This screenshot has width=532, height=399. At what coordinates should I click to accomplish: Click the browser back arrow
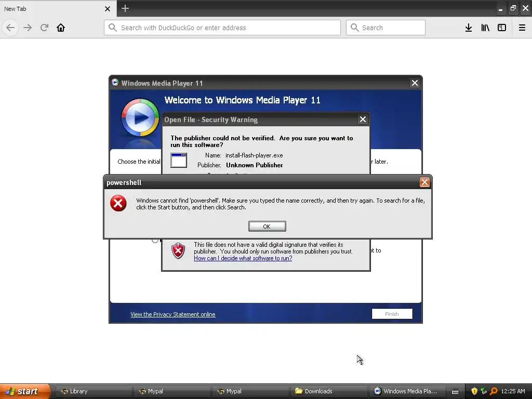tap(10, 28)
